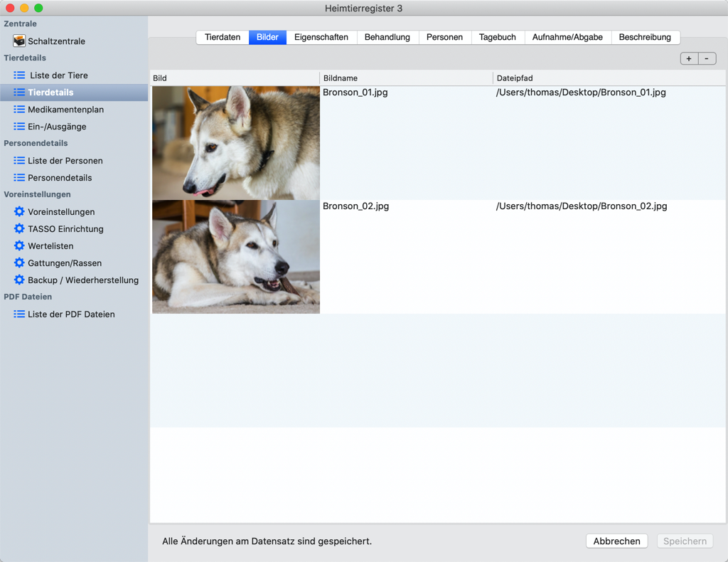Click gear icon beside TASSO Einrichtung

tap(19, 228)
